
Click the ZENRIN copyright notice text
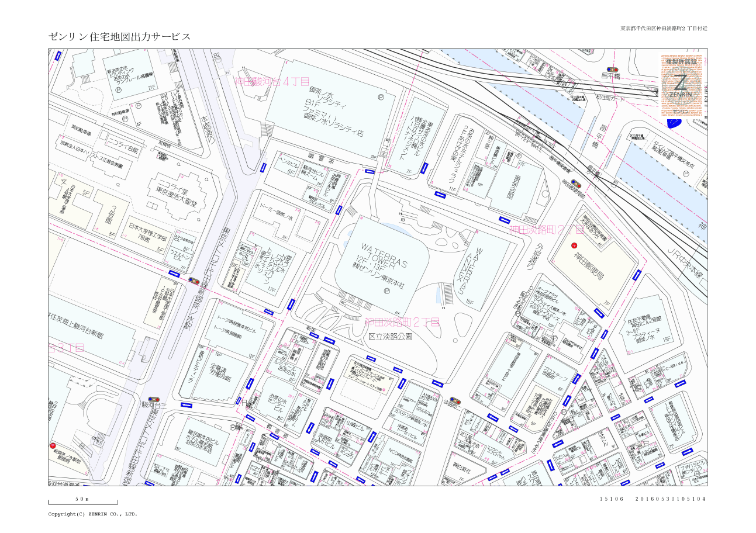92,514
